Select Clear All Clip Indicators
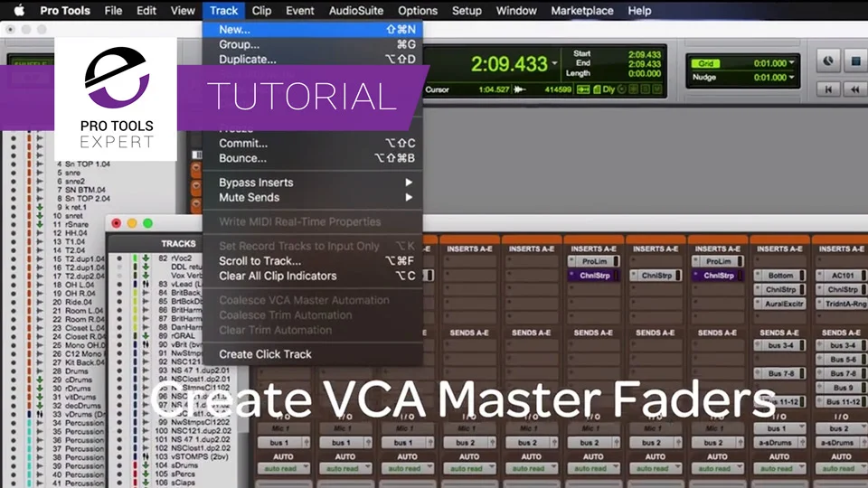This screenshot has height=488, width=868. [x=312, y=276]
